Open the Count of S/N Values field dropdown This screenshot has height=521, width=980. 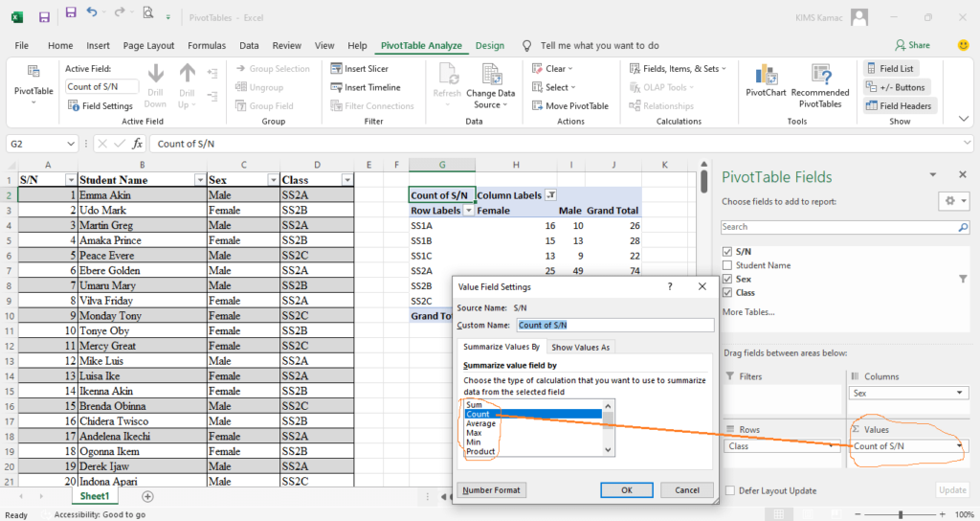pos(959,446)
